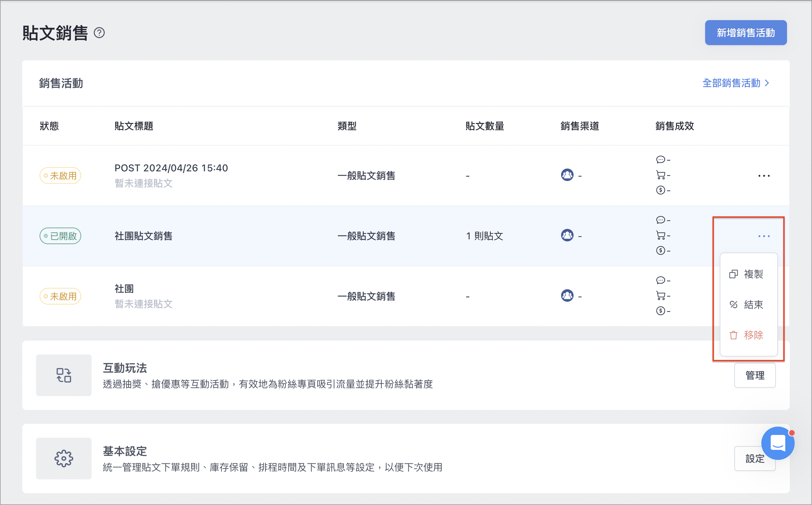Click 暫未連接貼文 under POST 2024/04/26
812x505 pixels.
click(144, 183)
